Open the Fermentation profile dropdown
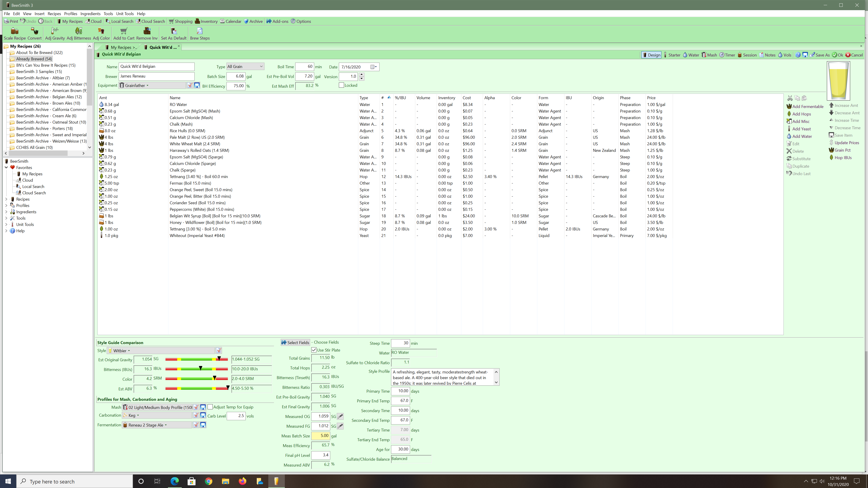 click(x=157, y=425)
